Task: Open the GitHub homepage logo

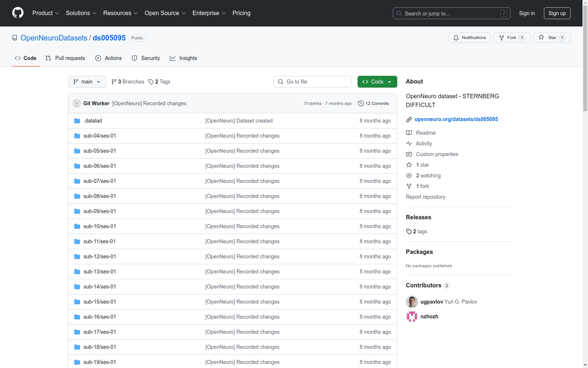Action: point(18,13)
